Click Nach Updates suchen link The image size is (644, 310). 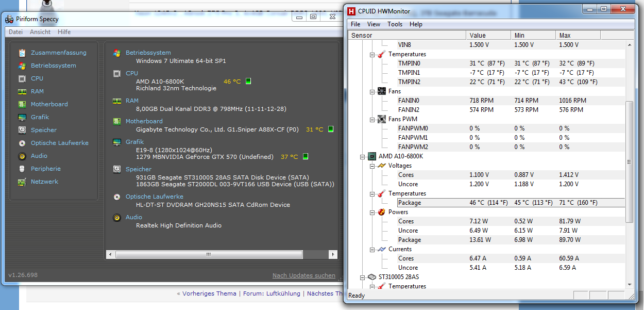304,275
